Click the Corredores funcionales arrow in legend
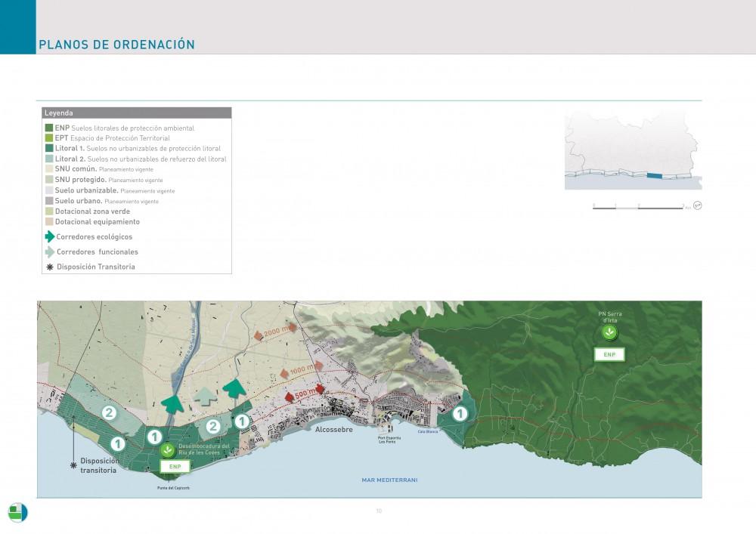 click(50, 252)
